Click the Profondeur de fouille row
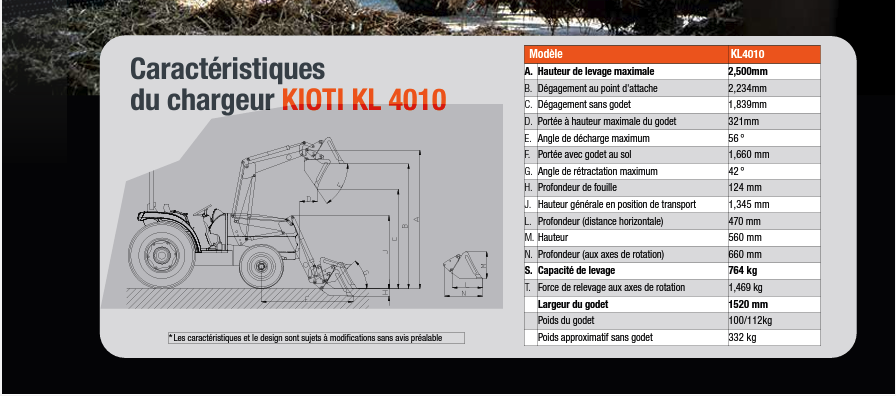Image resolution: width=896 pixels, height=396 pixels. click(x=672, y=187)
